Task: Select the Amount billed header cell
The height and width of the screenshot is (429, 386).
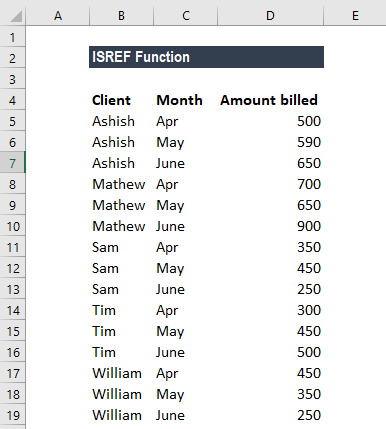Action: 270,100
